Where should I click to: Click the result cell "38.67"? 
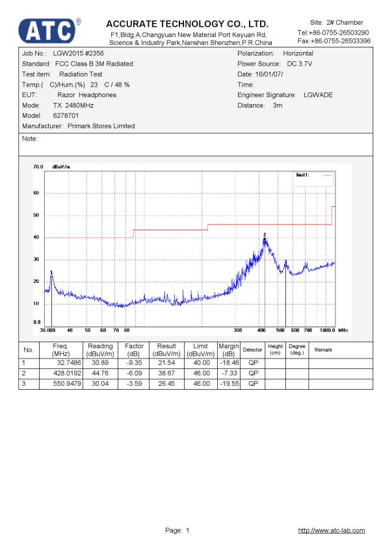(166, 373)
